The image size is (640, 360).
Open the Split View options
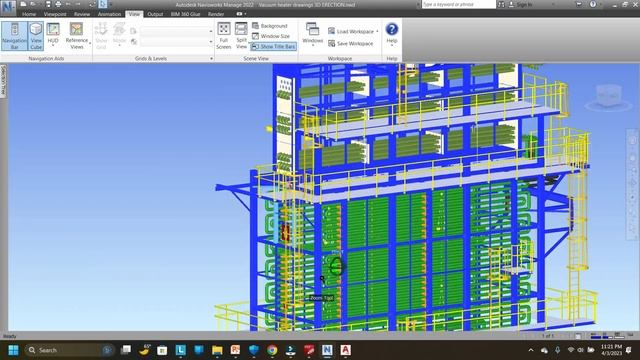(x=241, y=36)
